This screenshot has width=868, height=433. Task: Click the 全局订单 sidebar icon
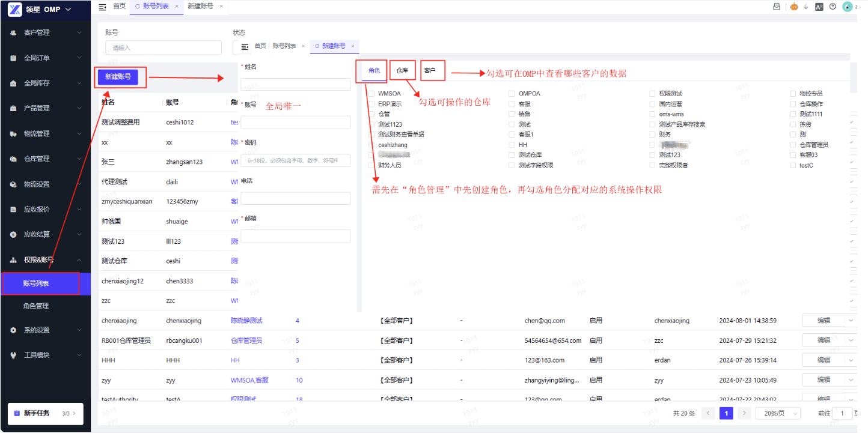13,58
